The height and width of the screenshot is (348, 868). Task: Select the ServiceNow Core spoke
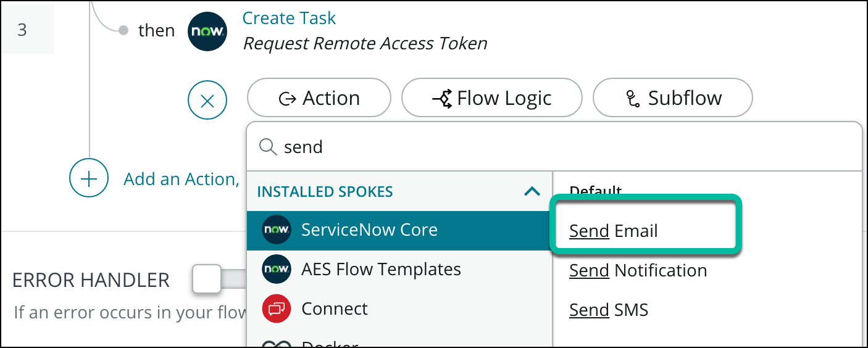click(x=369, y=230)
